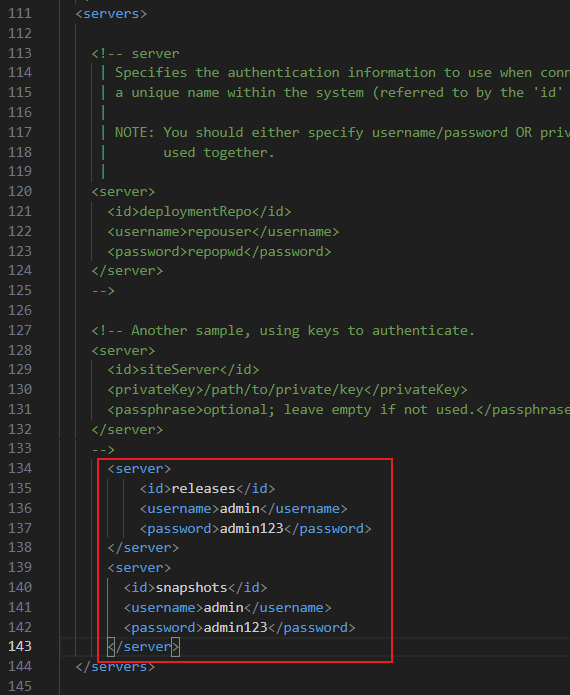Click the </server> closing tag on line 124
570x695 pixels.
(x=127, y=271)
